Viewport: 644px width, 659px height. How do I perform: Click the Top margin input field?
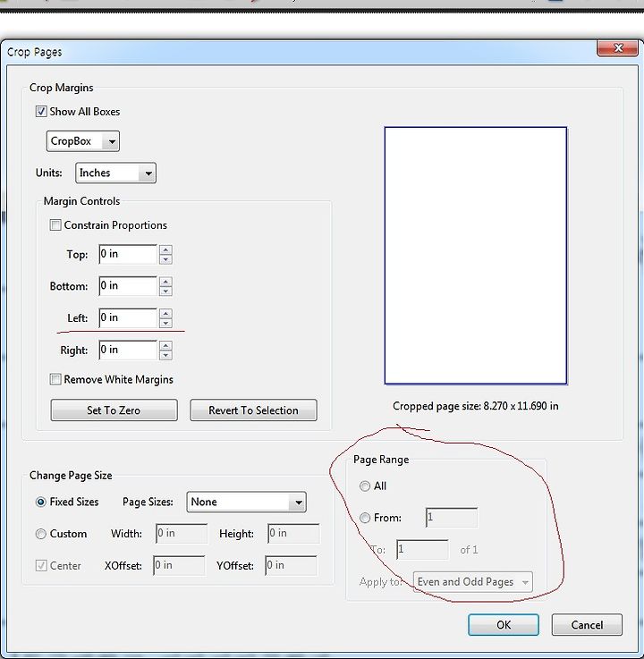[x=128, y=254]
